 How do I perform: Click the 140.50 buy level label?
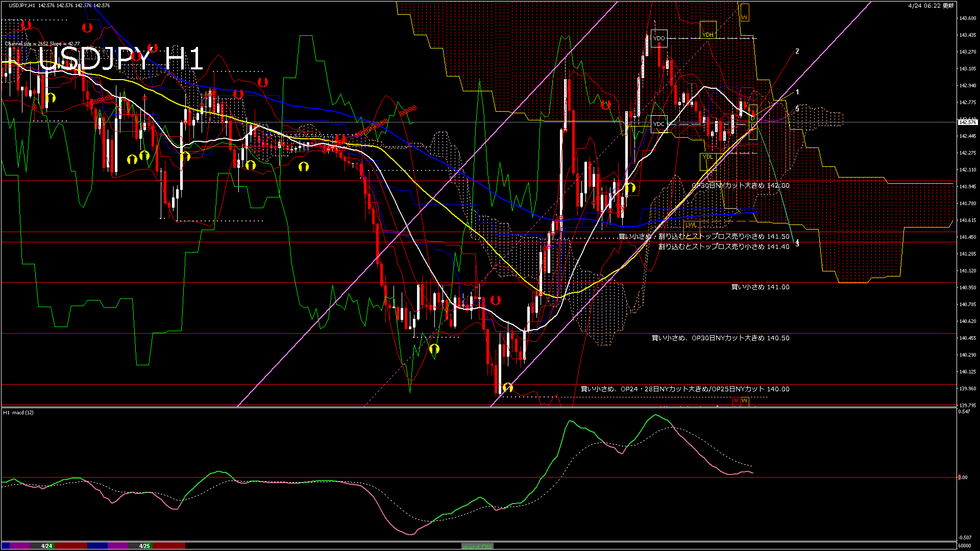point(720,338)
